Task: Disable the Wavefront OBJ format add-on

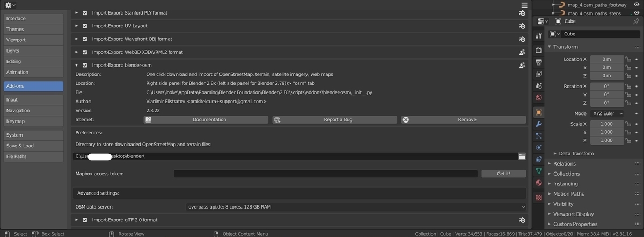Action: pyautogui.click(x=85, y=39)
